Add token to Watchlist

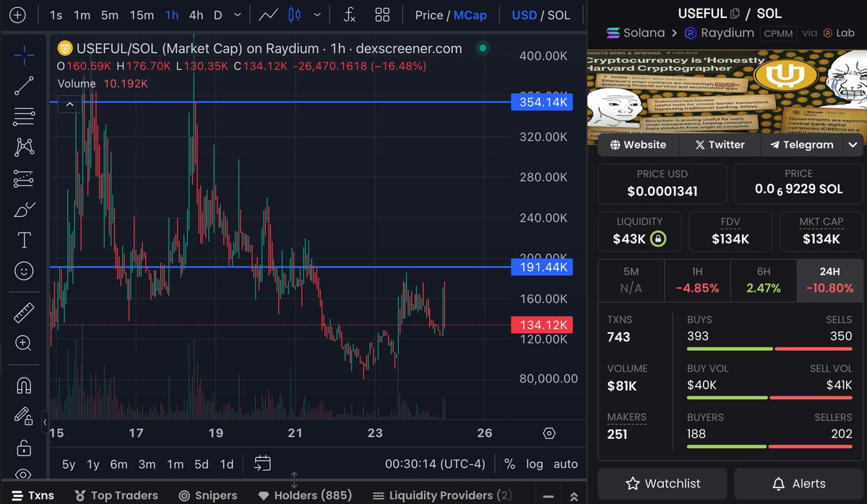(x=663, y=484)
